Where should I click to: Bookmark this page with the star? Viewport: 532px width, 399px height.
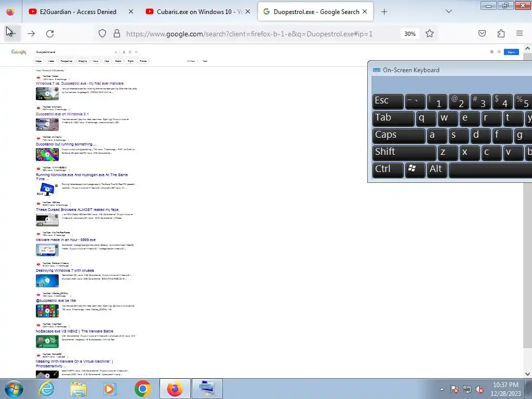click(430, 34)
